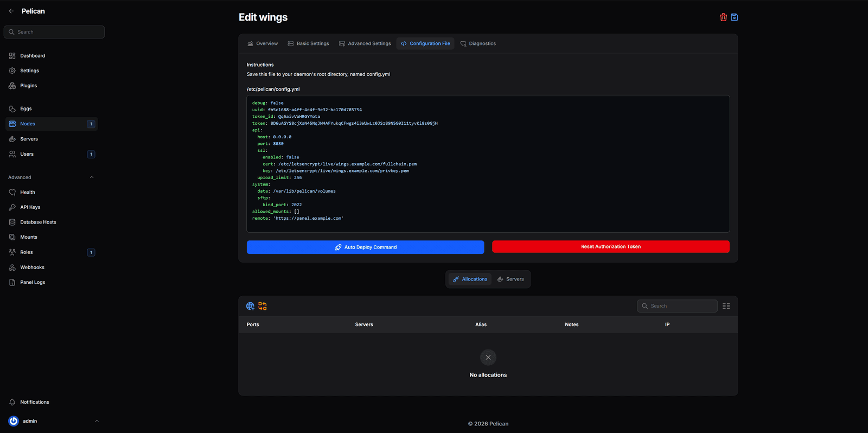This screenshot has width=868, height=433.
Task: Focus the sidebar Search field
Action: click(x=54, y=32)
